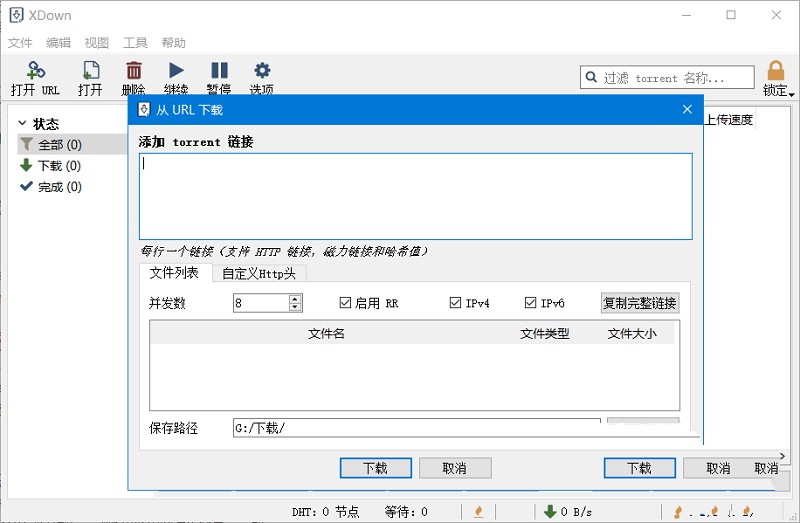Screen dimensions: 800x523
Task: Click the 并发数 value field showing 8
Action: (261, 303)
